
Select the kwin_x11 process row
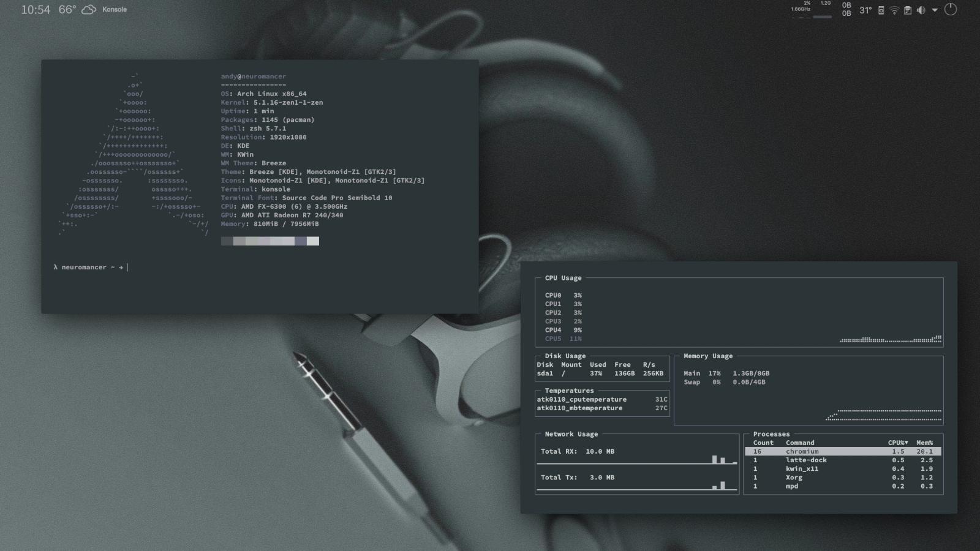[x=843, y=468]
